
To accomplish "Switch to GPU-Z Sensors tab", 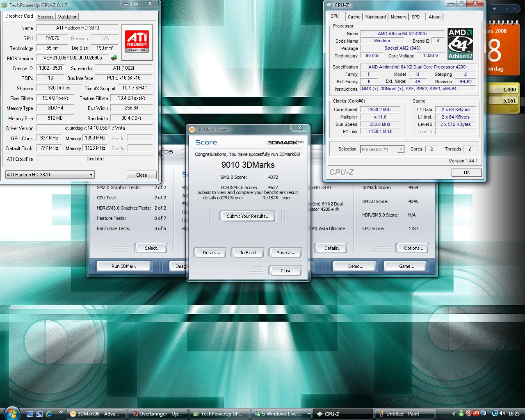I will point(46,17).
